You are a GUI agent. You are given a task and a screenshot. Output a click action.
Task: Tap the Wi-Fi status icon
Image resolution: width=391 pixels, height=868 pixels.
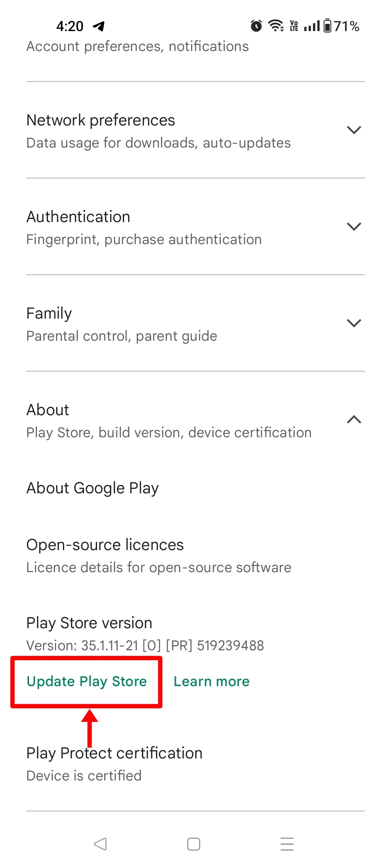(276, 26)
